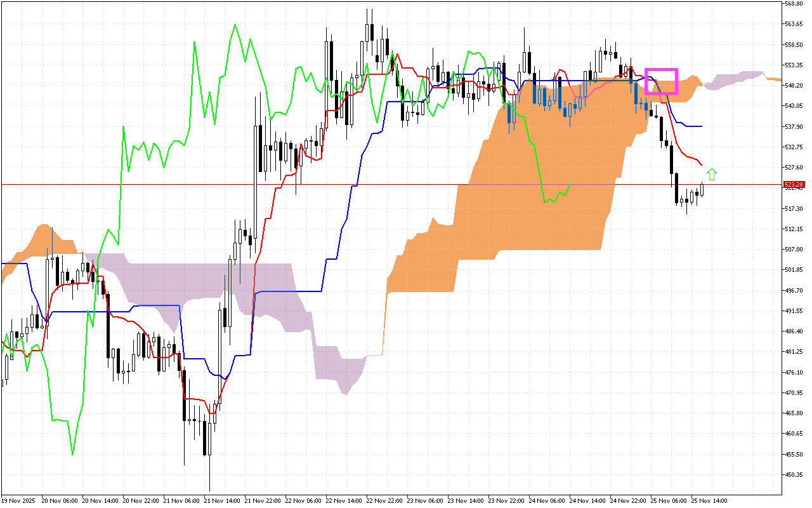Click the 450.35 price scale label
Screen dimensions: 812x508
point(794,474)
